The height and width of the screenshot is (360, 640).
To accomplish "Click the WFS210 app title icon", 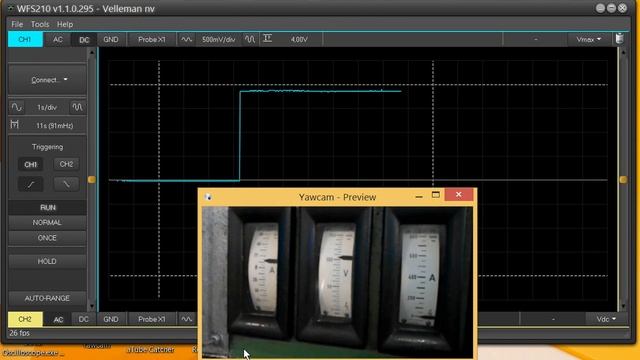I will pos(10,8).
